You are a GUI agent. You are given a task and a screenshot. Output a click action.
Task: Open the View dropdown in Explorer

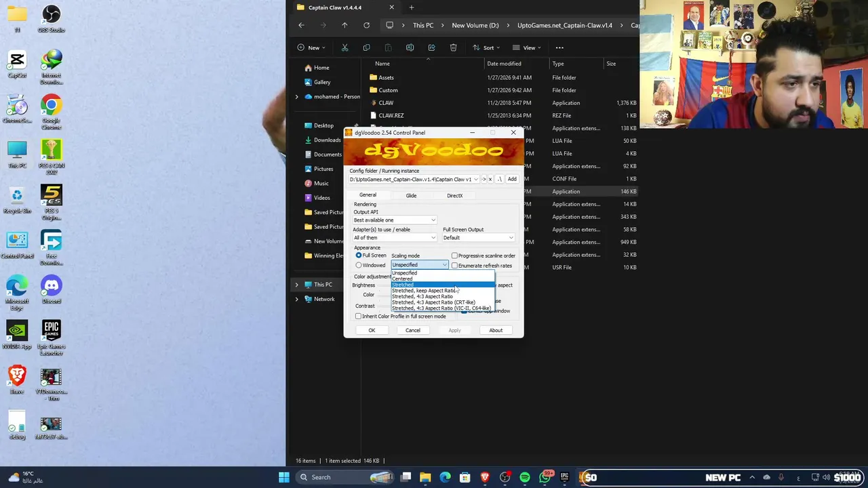coord(527,47)
